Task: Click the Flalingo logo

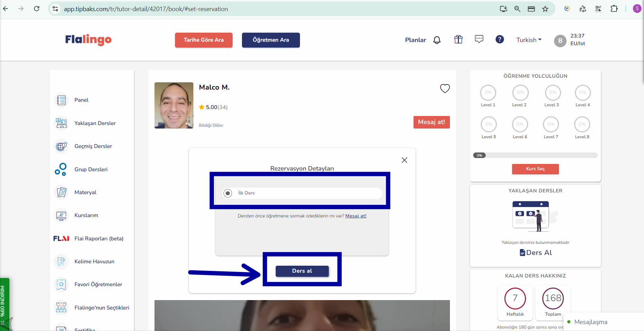Action: (x=88, y=40)
